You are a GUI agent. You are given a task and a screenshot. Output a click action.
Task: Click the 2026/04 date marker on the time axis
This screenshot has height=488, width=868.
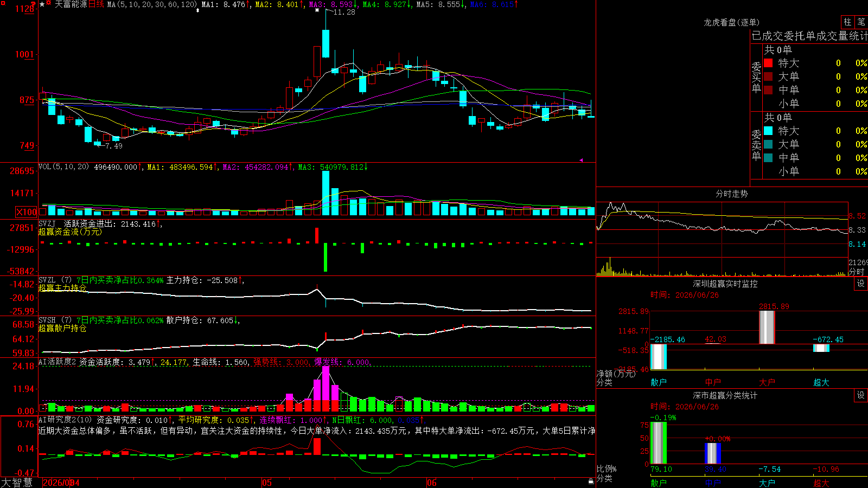pos(61,483)
